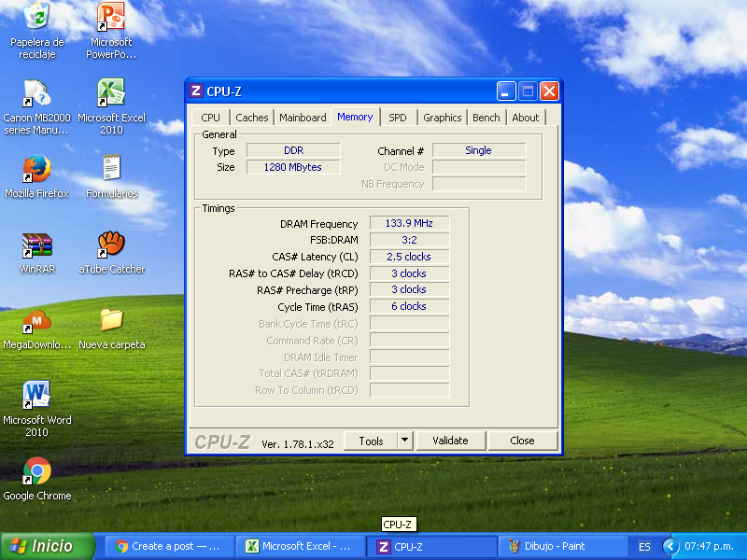Switch to the Mainboard tab
Viewport: 747px width, 560px height.
pyautogui.click(x=303, y=118)
